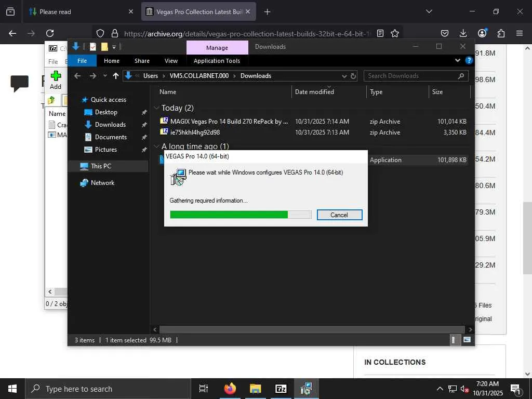Go back in Explorer navigation

(x=77, y=76)
